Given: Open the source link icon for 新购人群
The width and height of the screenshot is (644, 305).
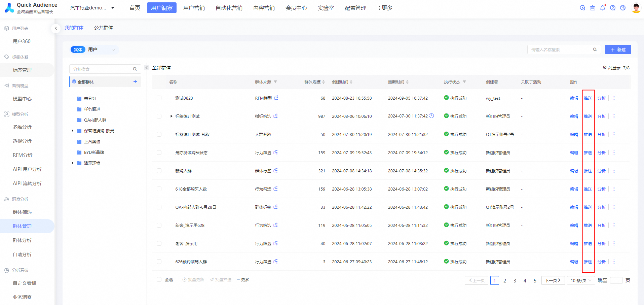Looking at the screenshot, I should click(276, 171).
